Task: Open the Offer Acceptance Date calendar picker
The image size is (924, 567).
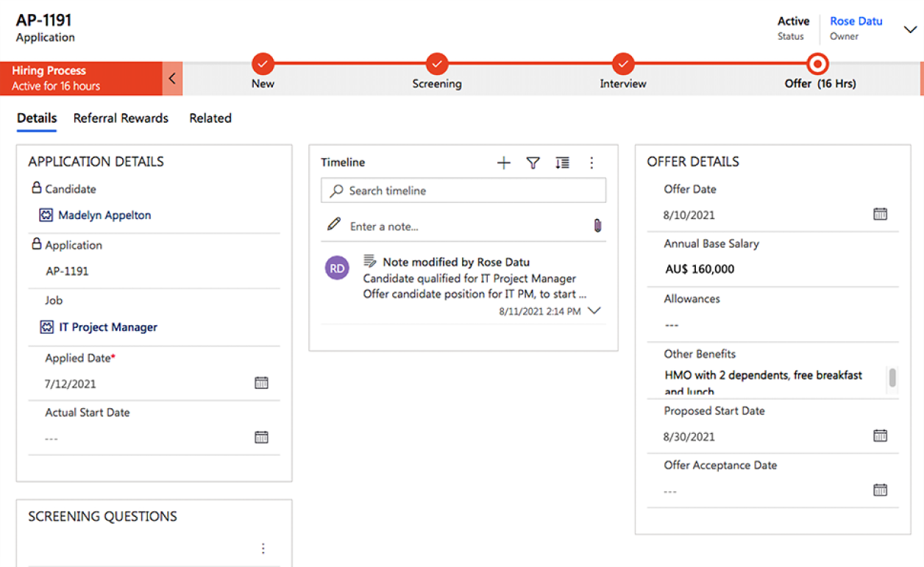Action: point(880,490)
